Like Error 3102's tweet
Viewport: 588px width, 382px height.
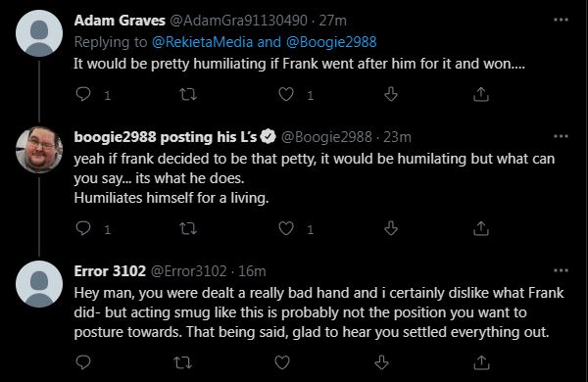click(282, 362)
